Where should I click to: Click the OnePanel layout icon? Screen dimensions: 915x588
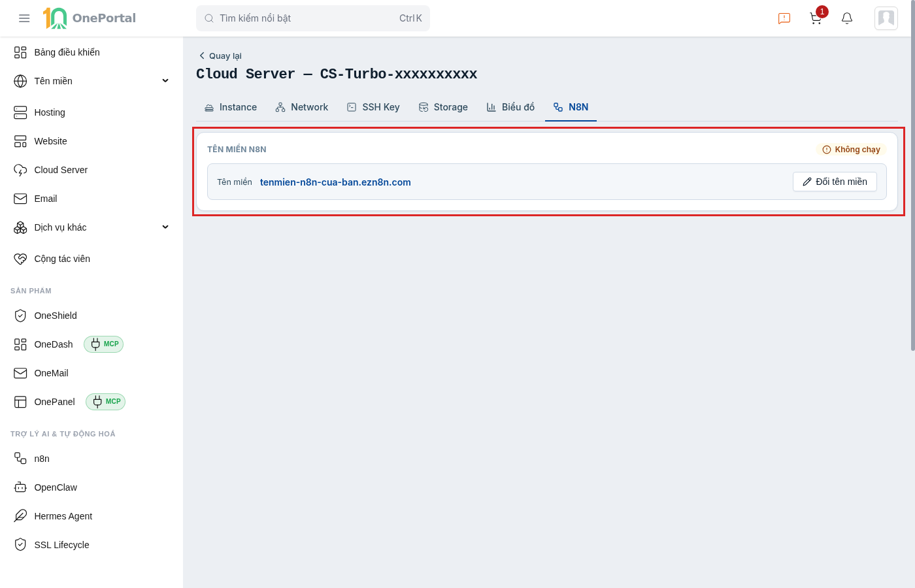click(x=20, y=402)
